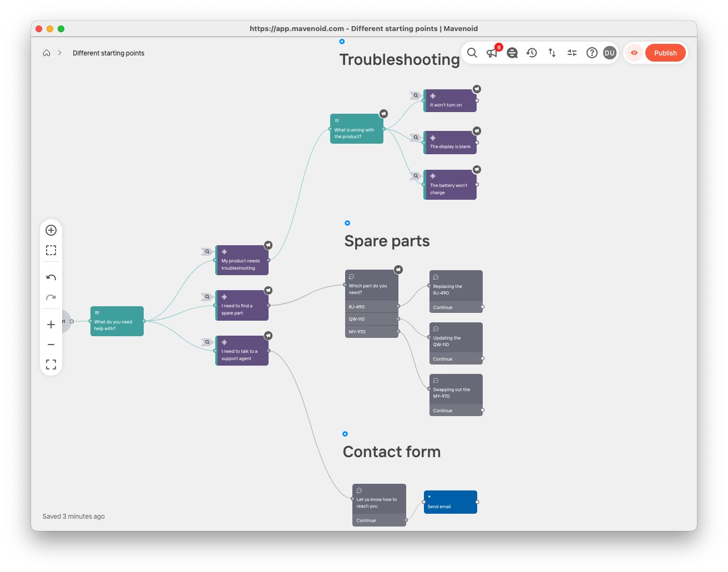Open version history clock icon
The height and width of the screenshot is (572, 728).
532,53
